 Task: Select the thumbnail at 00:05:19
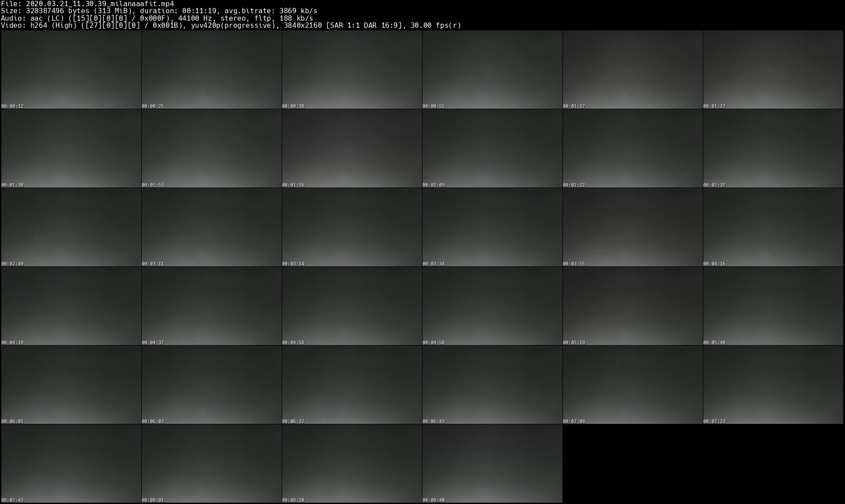633,306
